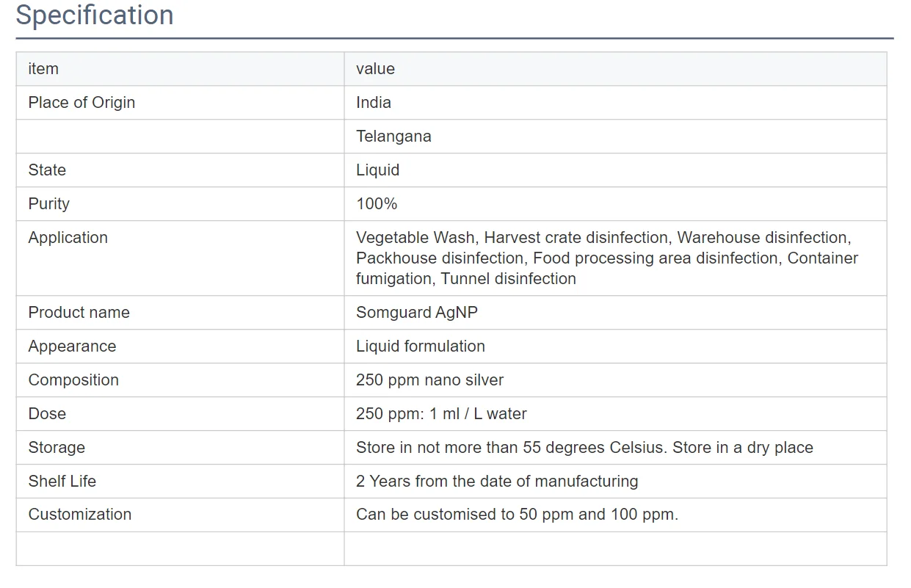Select the value column header

pyautogui.click(x=374, y=68)
